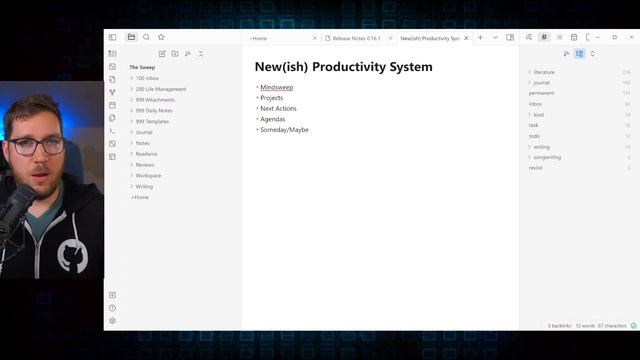640x360 pixels.
Task: Open today's daily note calendar ribbon icon
Action: [x=112, y=105]
